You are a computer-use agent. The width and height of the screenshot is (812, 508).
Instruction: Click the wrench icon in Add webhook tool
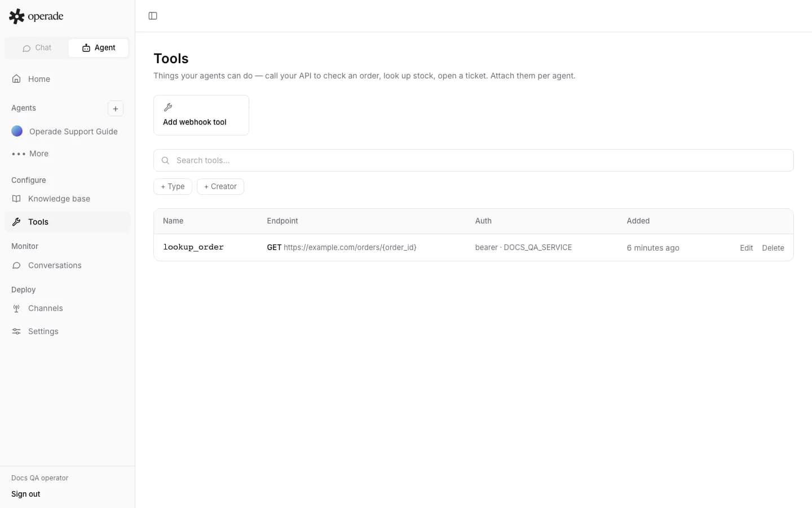coord(168,107)
